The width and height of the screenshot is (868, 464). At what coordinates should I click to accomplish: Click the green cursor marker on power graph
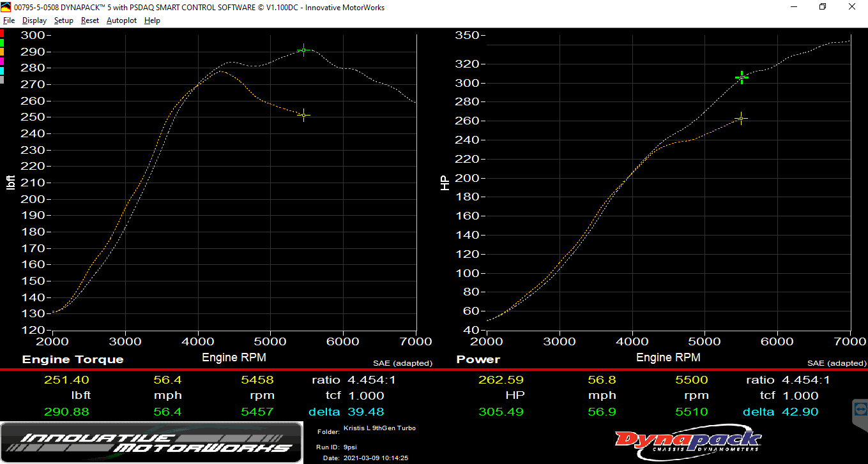pos(742,78)
